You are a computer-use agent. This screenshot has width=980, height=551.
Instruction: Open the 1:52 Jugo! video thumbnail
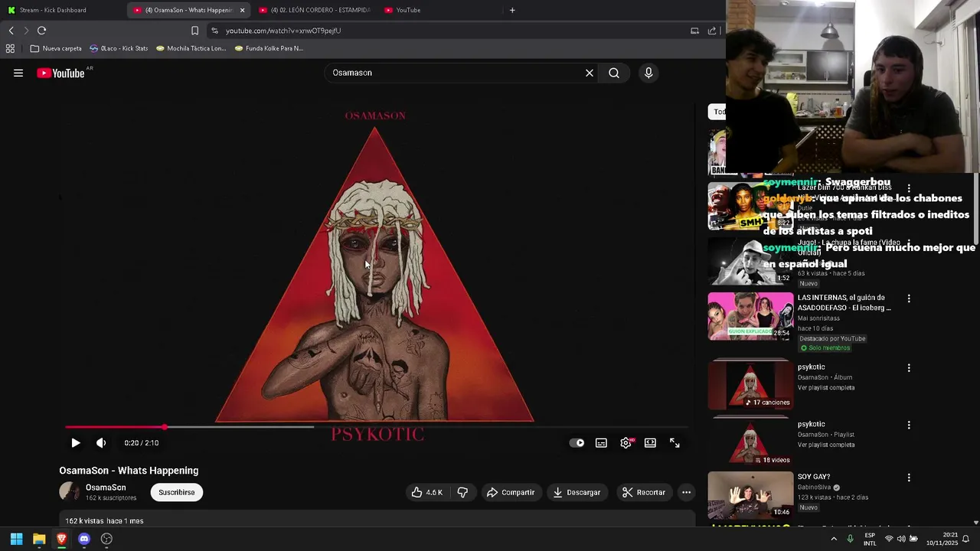point(750,262)
